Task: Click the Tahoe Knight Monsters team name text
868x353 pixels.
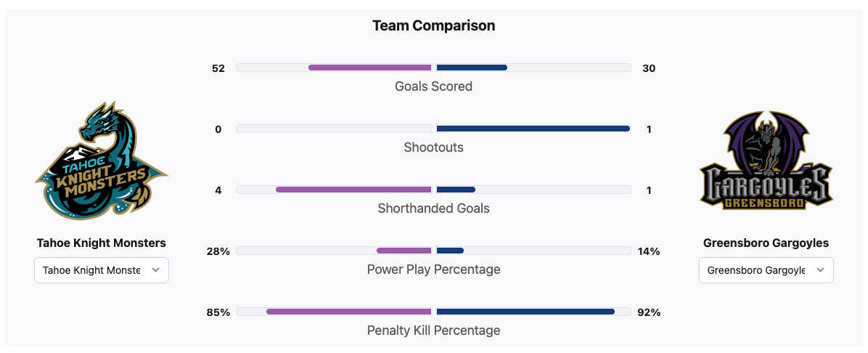Action: [102, 243]
